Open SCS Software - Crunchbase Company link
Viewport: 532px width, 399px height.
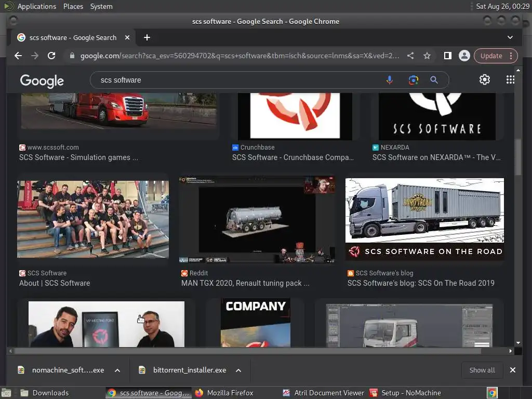[293, 157]
